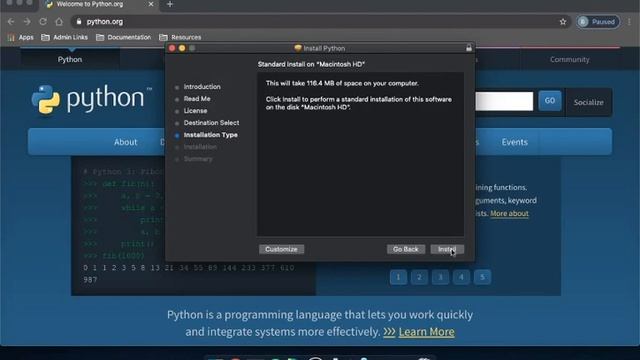
Task: Select slide 4 in the code carousel
Action: click(x=461, y=277)
